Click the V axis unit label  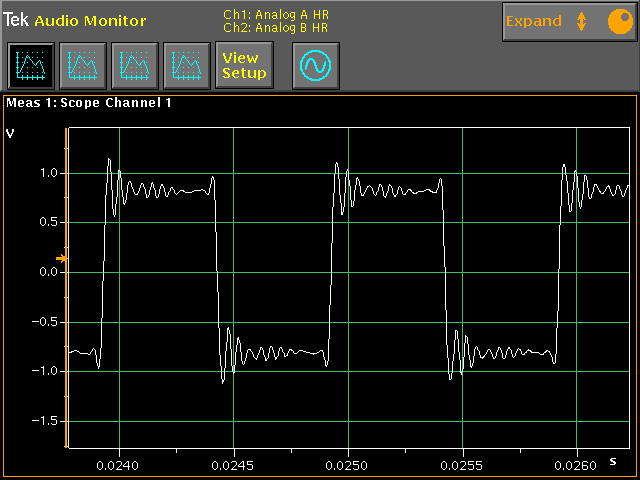(11, 133)
